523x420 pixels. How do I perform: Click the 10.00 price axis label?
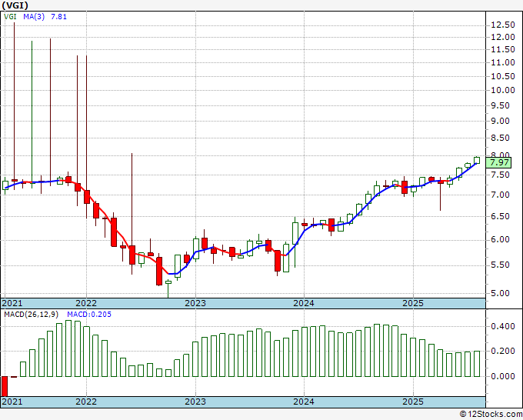[503, 91]
